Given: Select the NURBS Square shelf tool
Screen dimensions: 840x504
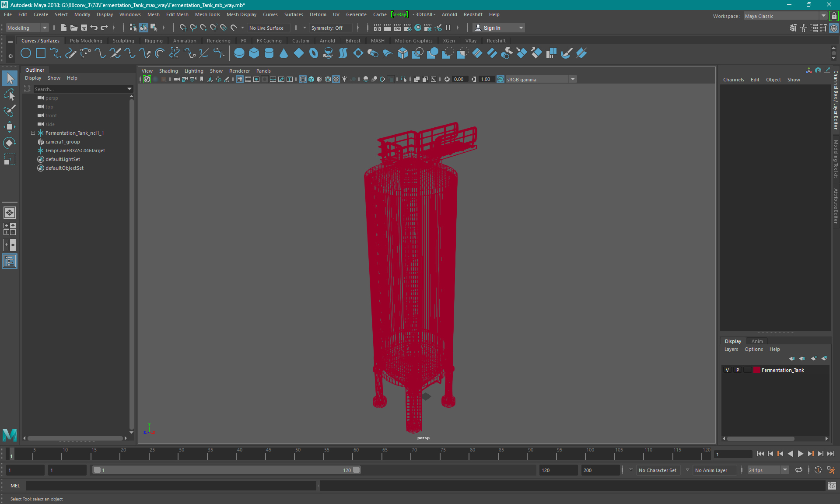Looking at the screenshot, I should [x=41, y=53].
